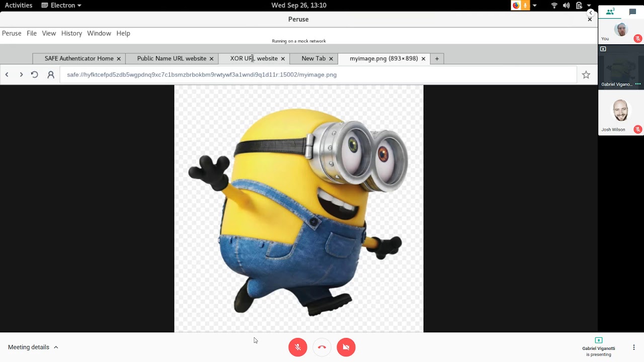Screen dimensions: 644x362
Task: Switch to SAFE Authenticator Home tab
Action: point(79,59)
